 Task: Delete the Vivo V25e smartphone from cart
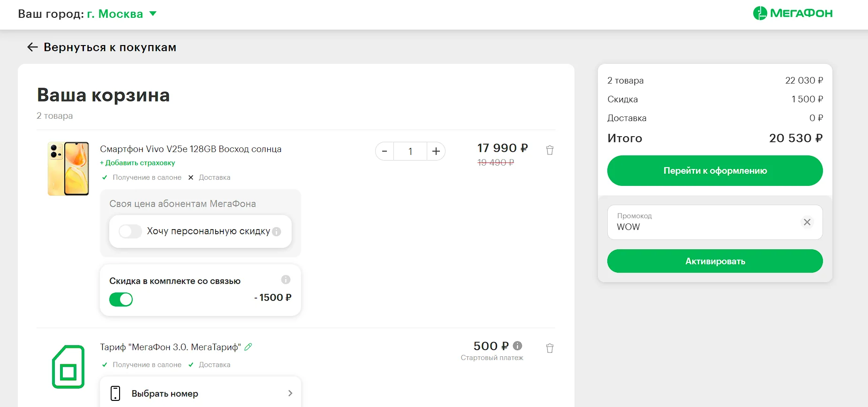click(550, 150)
